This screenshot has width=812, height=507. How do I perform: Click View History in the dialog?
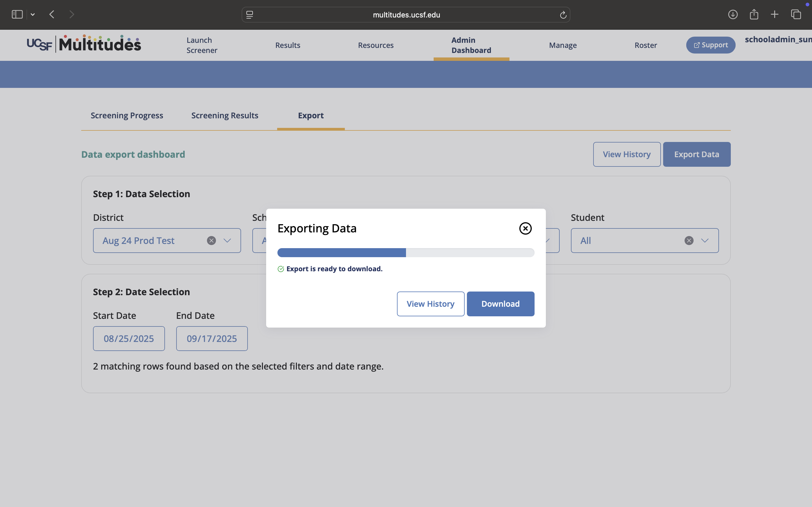[431, 304]
